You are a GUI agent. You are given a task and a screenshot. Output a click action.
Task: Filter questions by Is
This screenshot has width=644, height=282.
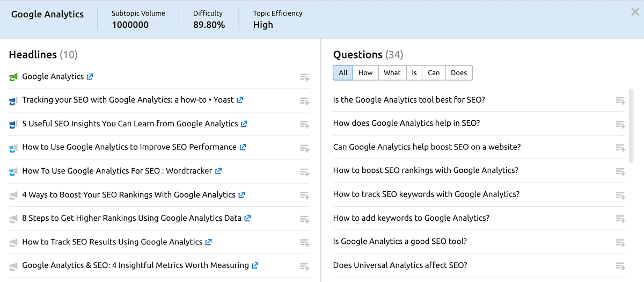coord(414,73)
